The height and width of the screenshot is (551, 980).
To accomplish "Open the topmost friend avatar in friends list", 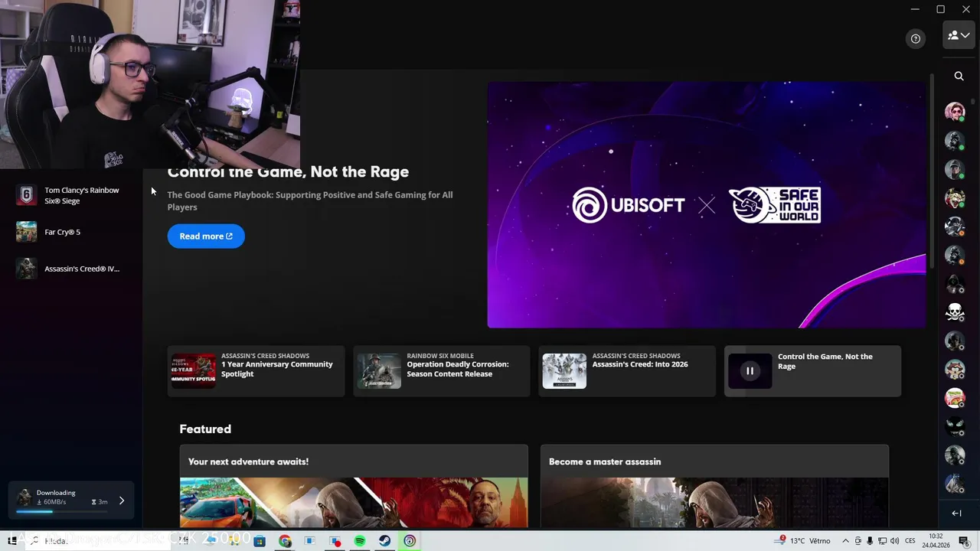I will 955,112.
